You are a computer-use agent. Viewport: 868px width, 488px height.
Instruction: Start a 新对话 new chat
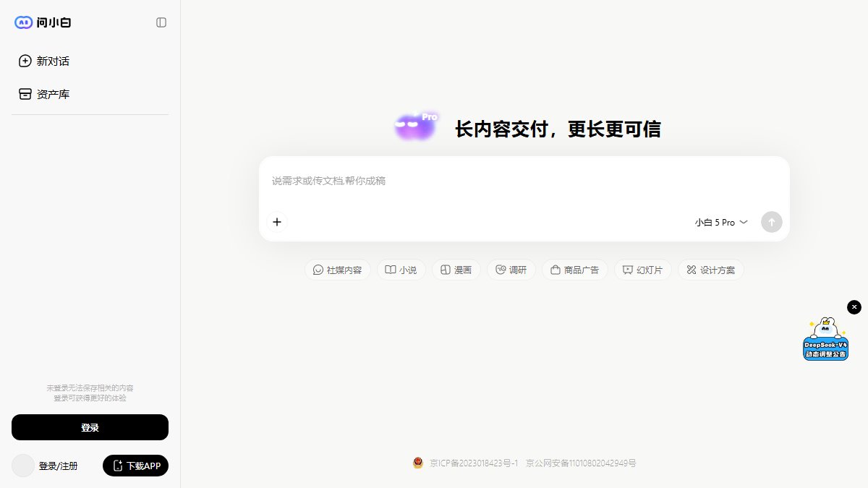click(x=90, y=61)
